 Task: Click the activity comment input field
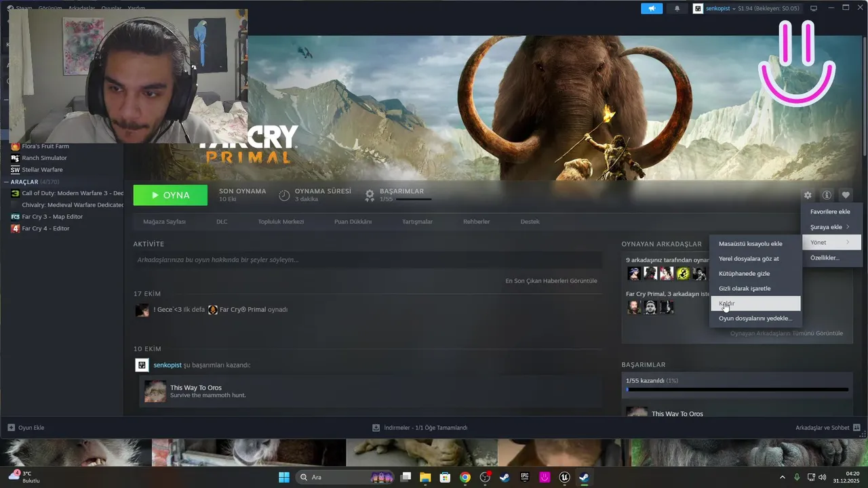tap(368, 260)
